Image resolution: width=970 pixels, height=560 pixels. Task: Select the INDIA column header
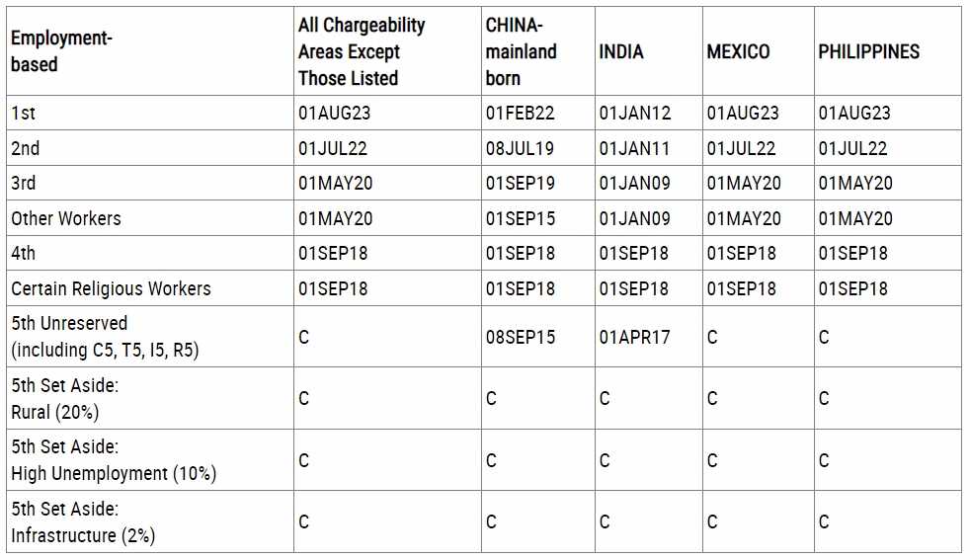(x=621, y=51)
